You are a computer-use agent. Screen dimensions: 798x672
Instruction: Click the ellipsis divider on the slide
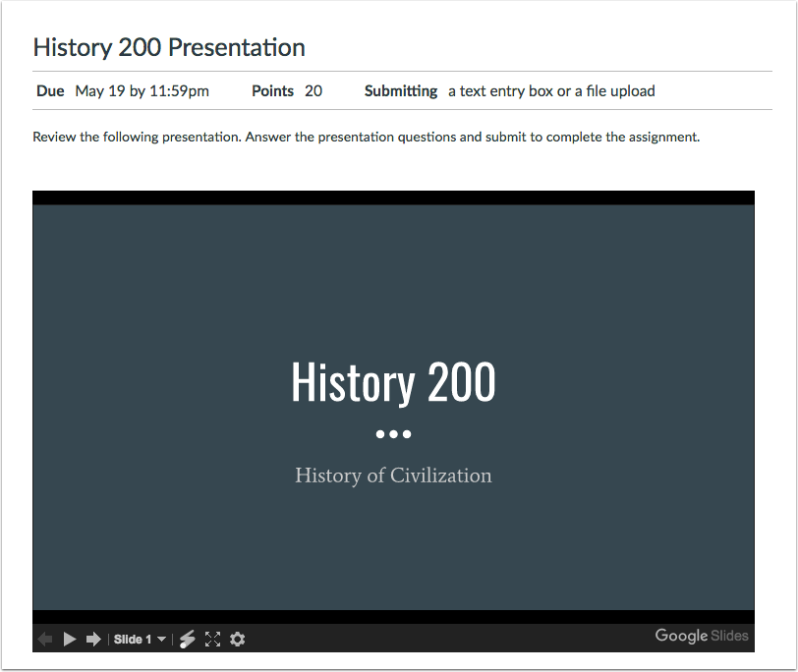pos(393,433)
